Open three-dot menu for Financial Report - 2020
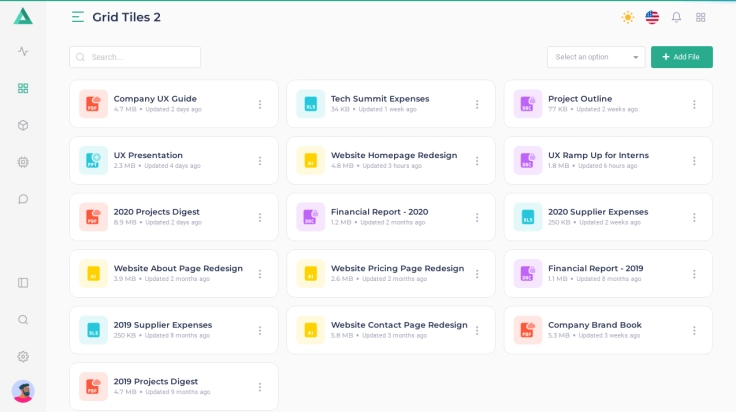 tap(477, 217)
